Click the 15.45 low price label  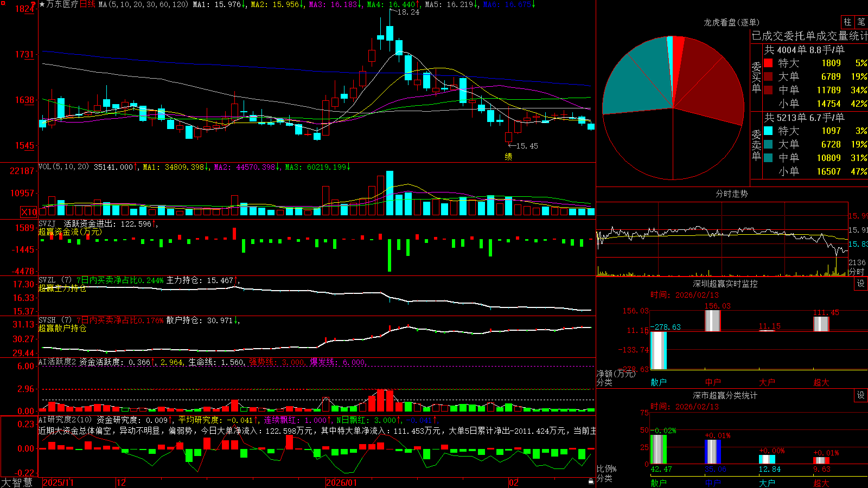527,146
